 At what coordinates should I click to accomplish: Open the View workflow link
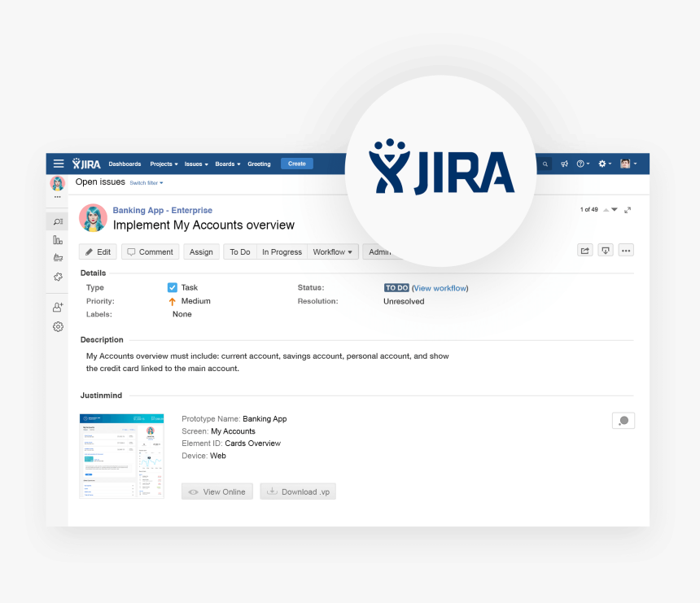[440, 288]
